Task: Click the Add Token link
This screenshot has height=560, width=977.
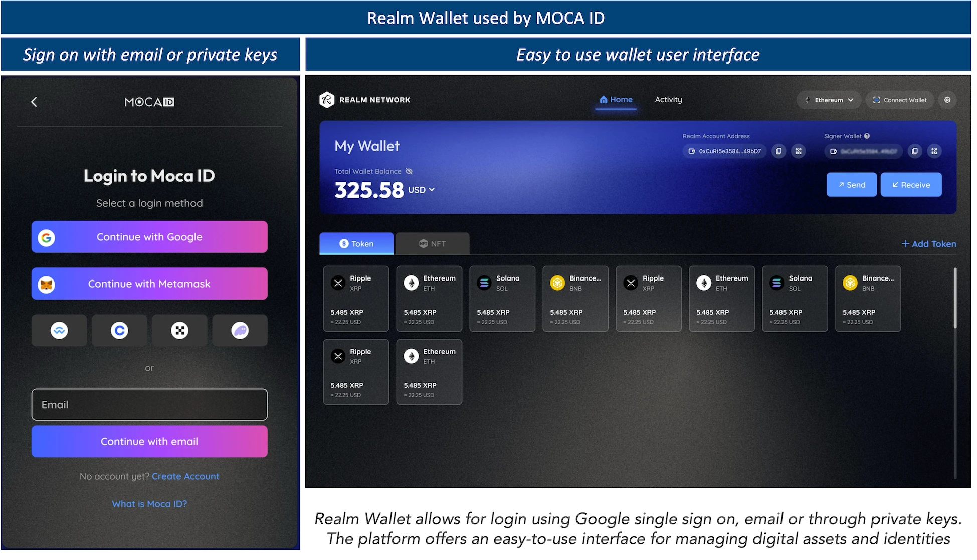Action: [929, 243]
